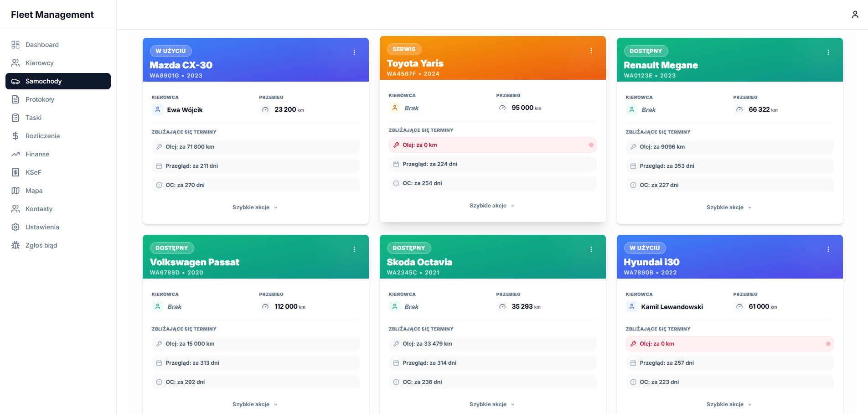Open the Kierowcy section
Viewport: 868px width, 414px height.
[58, 63]
